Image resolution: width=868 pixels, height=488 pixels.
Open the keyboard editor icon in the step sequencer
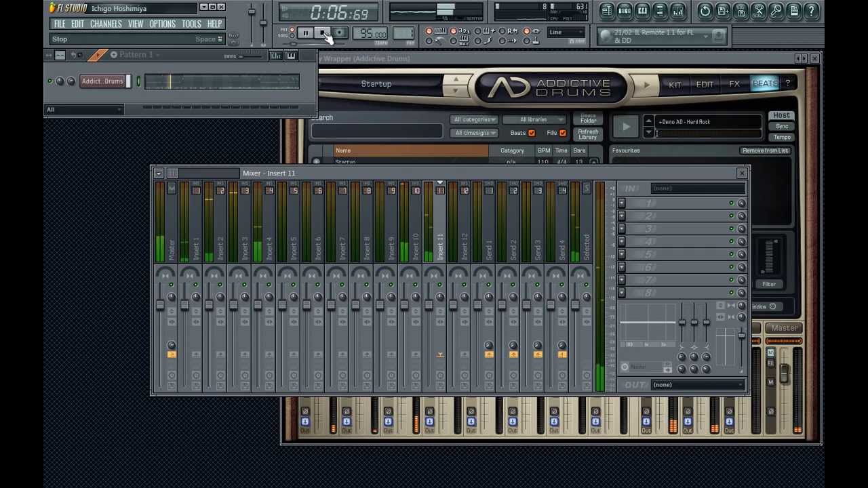(x=291, y=56)
